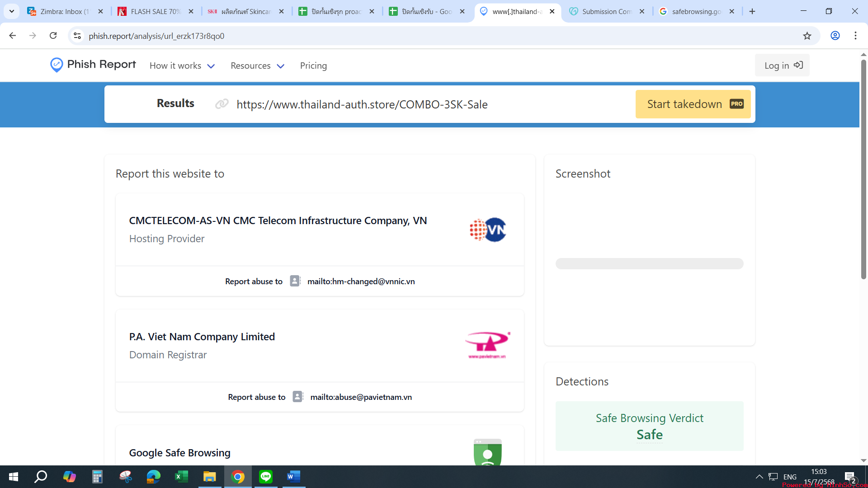Switch to the safebrowsing.google tab
Screen dimensions: 868x488
[x=696, y=11]
